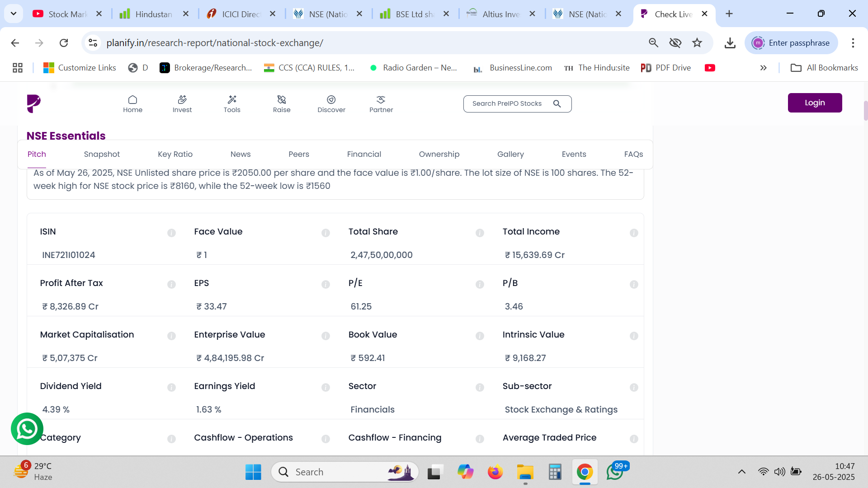The height and width of the screenshot is (488, 868).
Task: Switch to the Ownership tab
Action: tap(439, 154)
